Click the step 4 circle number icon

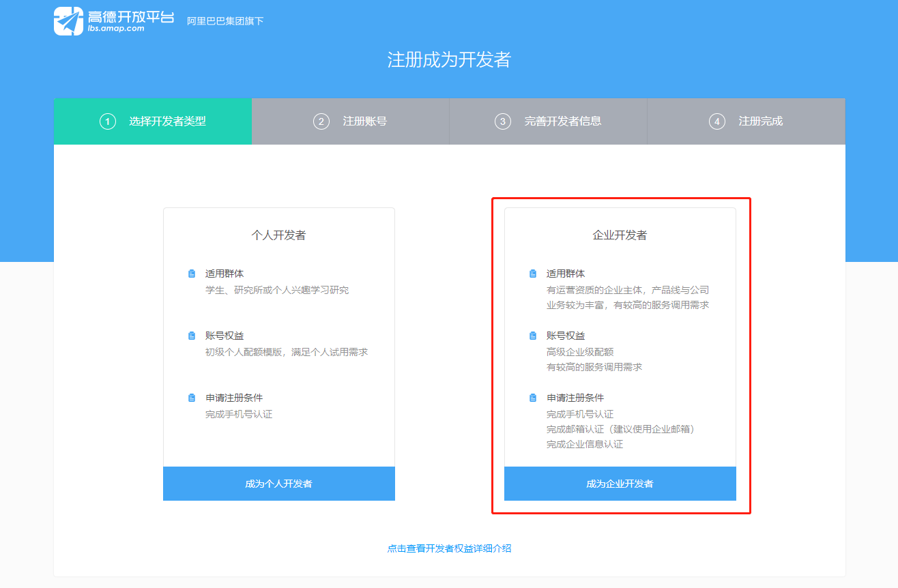pos(717,121)
